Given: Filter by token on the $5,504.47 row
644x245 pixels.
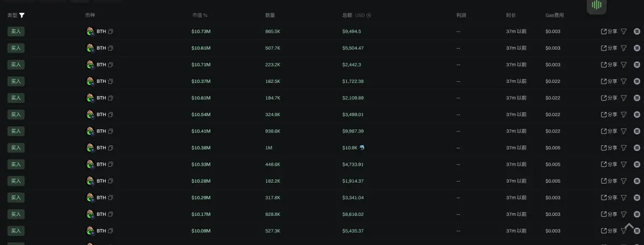Looking at the screenshot, I should (x=624, y=48).
